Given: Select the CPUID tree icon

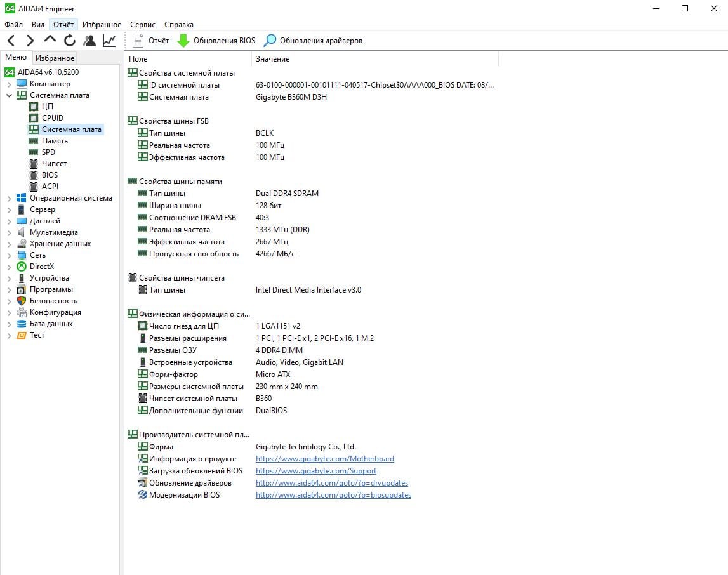Looking at the screenshot, I should point(34,118).
